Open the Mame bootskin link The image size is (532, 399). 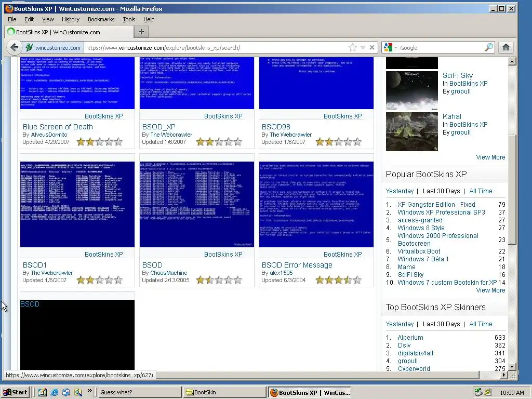click(406, 267)
